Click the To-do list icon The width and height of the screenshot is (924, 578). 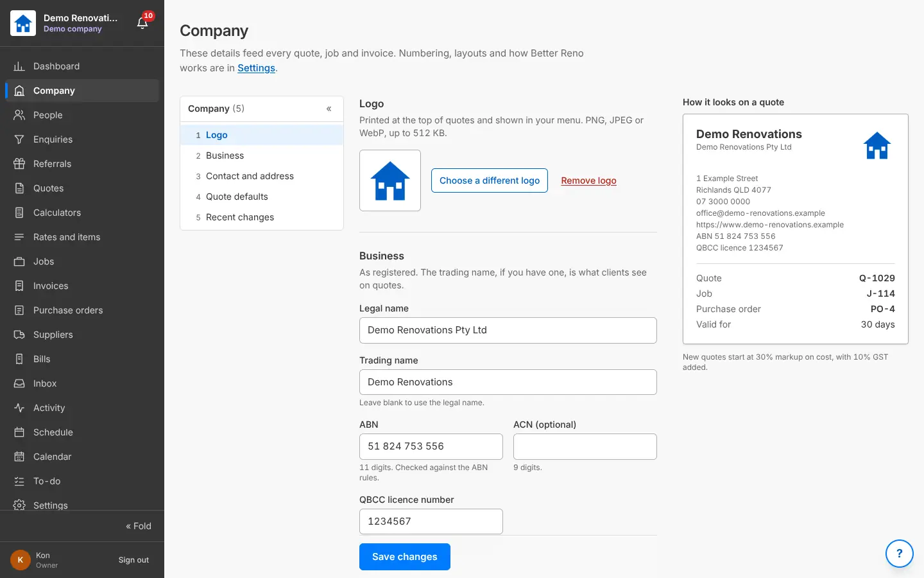click(19, 481)
